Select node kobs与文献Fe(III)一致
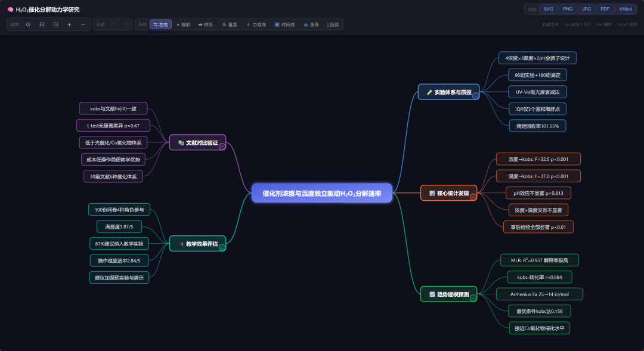This screenshot has width=644, height=351. click(x=113, y=108)
